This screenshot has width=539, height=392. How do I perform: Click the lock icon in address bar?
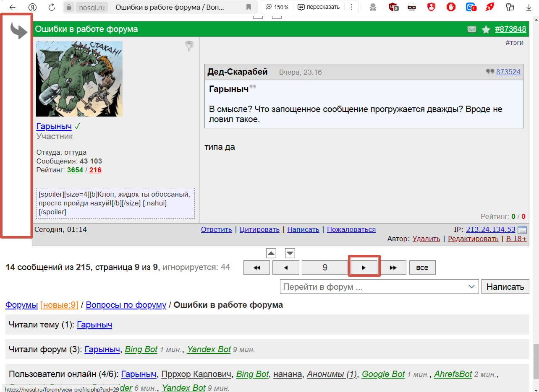pyautogui.click(x=69, y=7)
